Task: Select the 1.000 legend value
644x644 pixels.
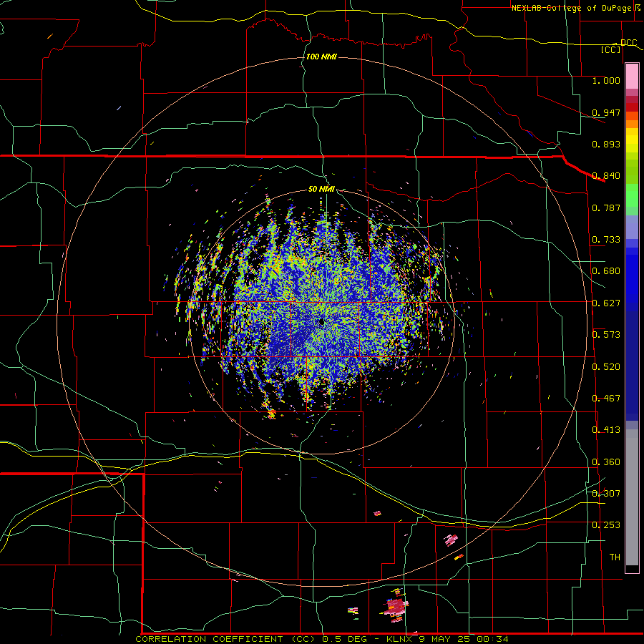Action: tap(606, 80)
